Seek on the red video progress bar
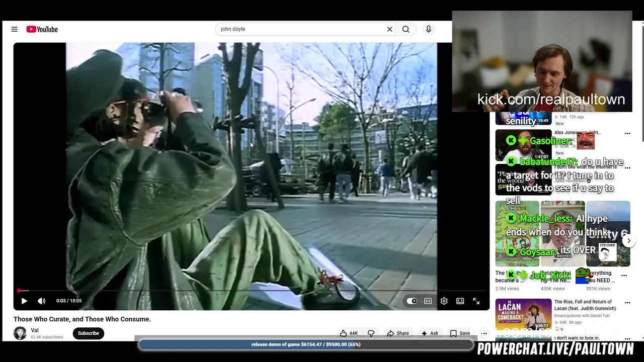The image size is (644, 362). pyautogui.click(x=252, y=291)
